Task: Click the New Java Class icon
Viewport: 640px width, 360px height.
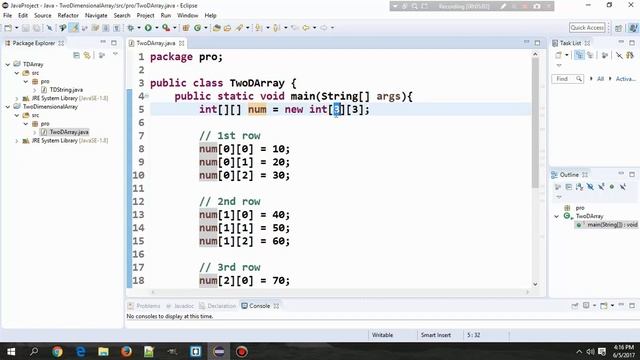Action: click(x=198, y=28)
